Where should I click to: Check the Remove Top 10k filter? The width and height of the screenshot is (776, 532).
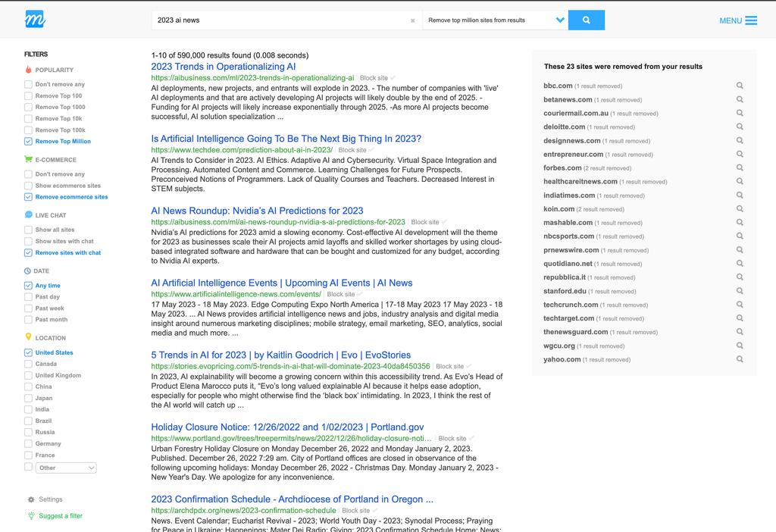pyautogui.click(x=28, y=118)
